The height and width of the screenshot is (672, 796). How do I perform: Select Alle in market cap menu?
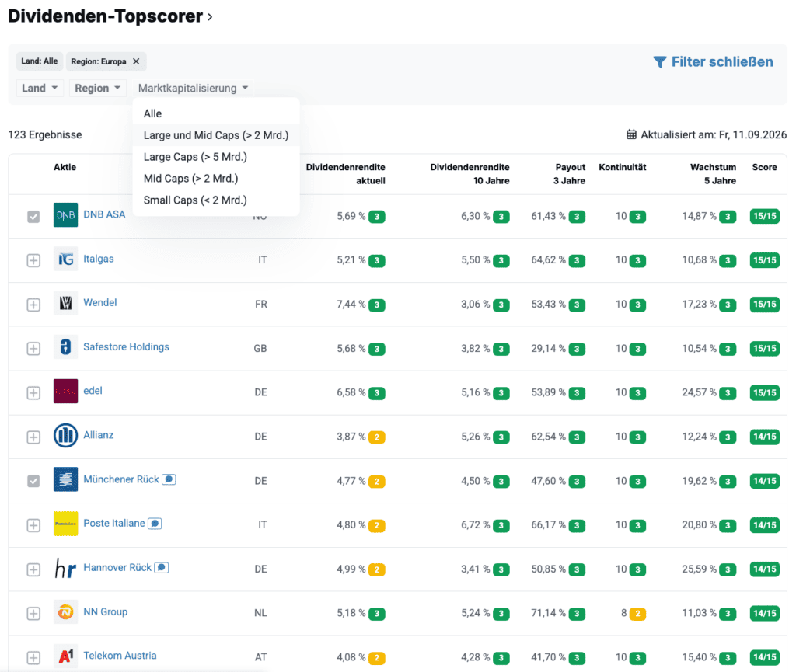[216, 113]
